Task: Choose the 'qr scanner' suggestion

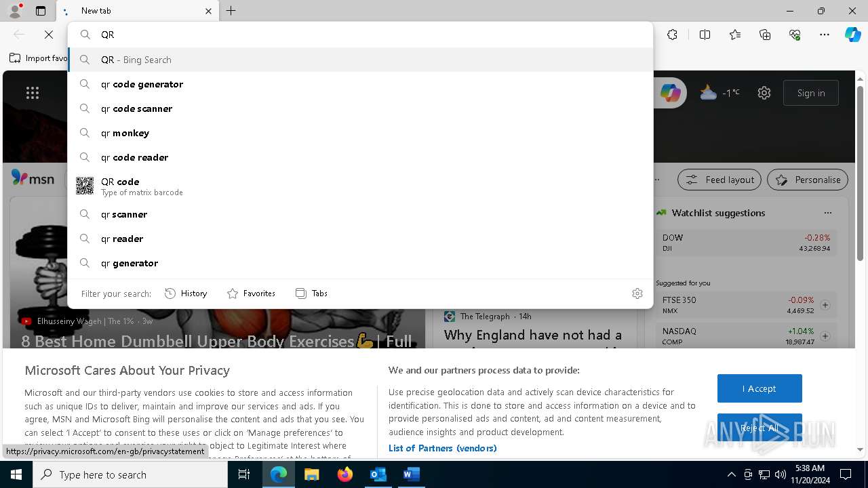Action: click(x=360, y=214)
